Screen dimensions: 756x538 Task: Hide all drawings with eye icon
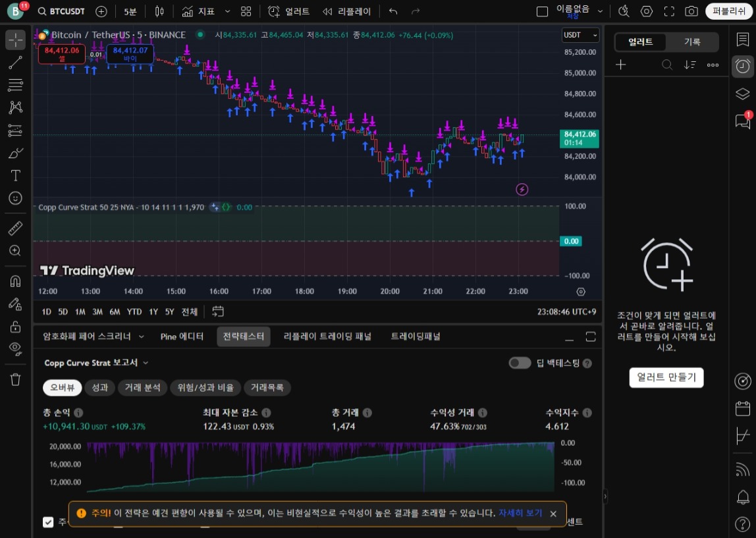pos(15,348)
